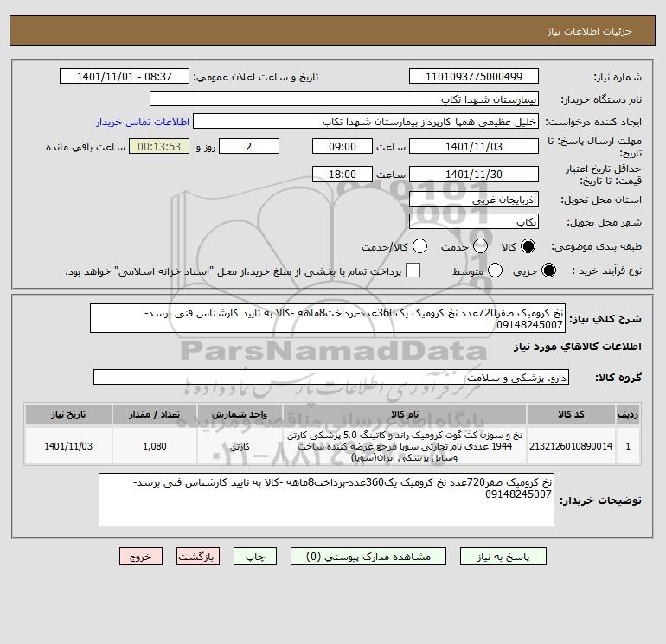Select the خدمت radio button
The height and width of the screenshot is (644, 666).
point(480,246)
